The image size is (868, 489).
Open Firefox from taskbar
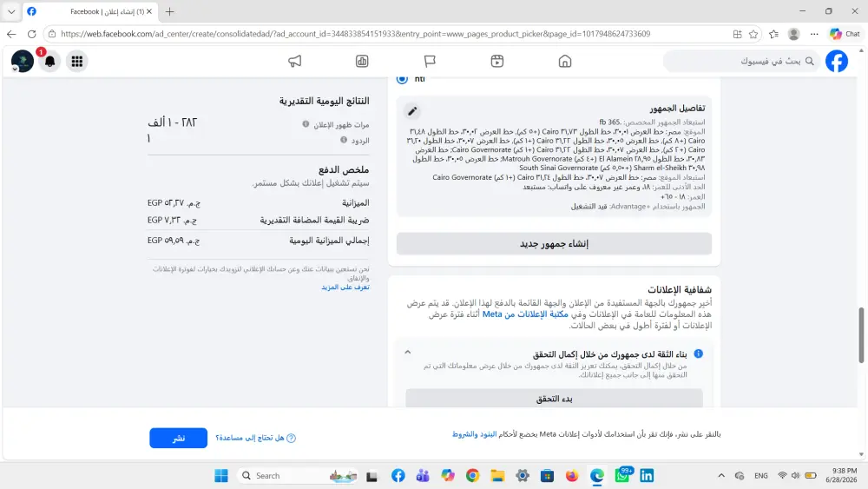click(572, 476)
